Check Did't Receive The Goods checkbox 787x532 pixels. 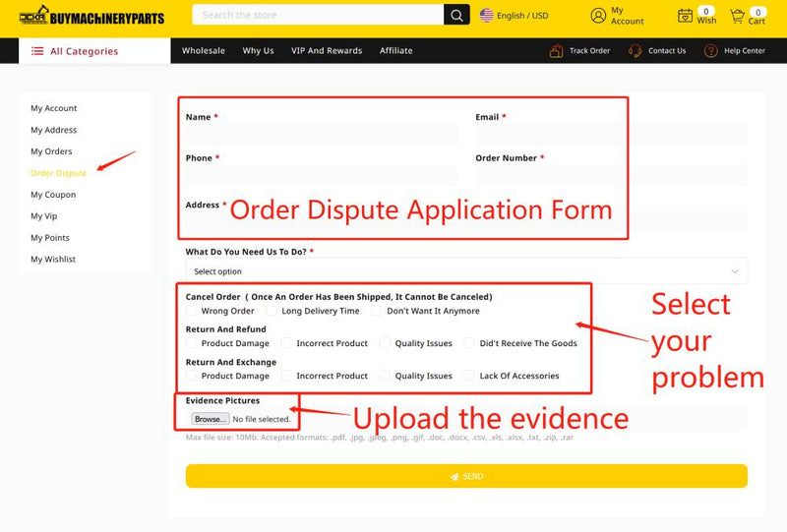tap(469, 343)
